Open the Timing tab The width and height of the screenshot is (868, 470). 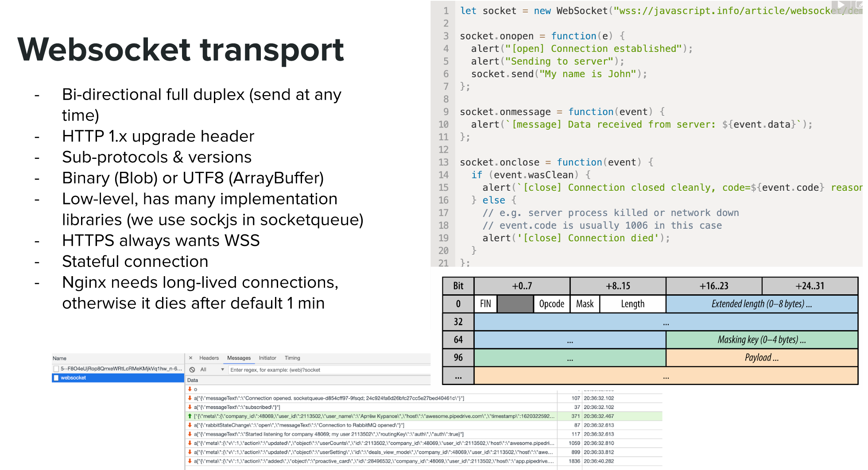[292, 358]
